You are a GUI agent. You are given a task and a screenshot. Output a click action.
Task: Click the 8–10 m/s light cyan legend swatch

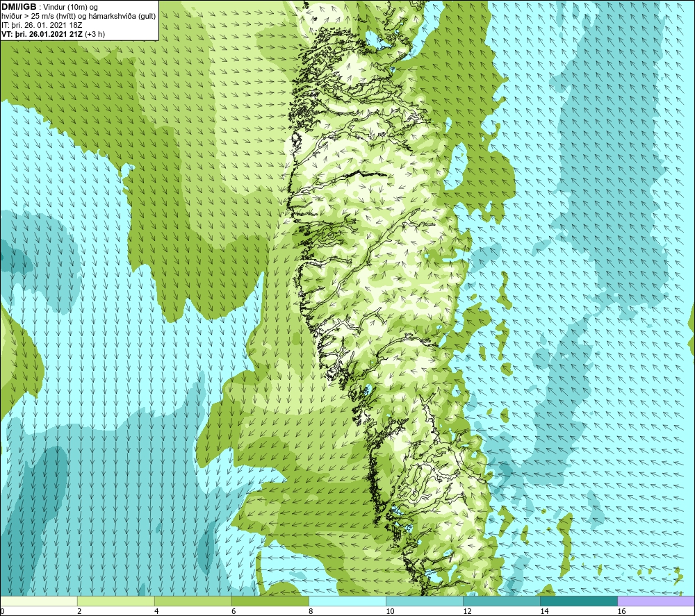coord(347,601)
